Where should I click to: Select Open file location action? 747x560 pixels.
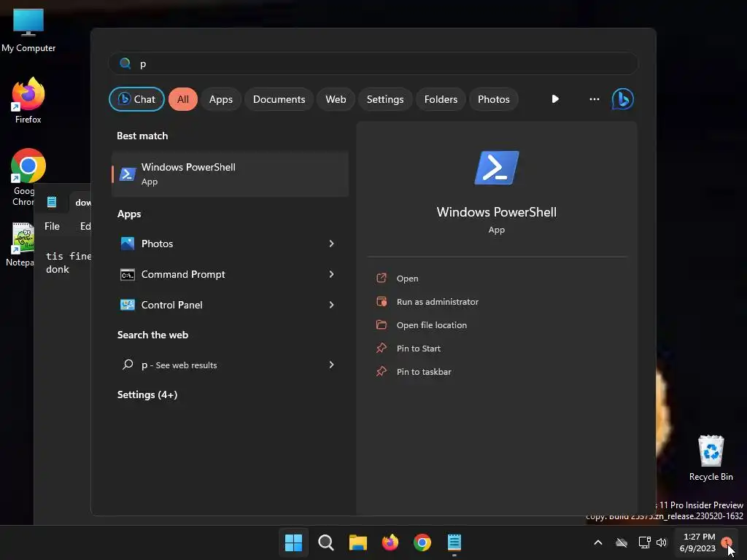[432, 325]
